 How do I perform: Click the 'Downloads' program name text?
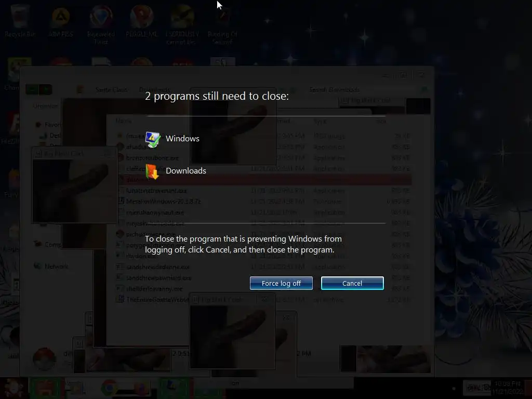(x=186, y=170)
